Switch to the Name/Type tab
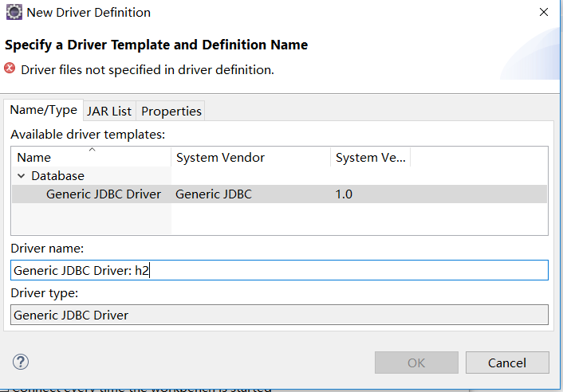 tap(43, 110)
